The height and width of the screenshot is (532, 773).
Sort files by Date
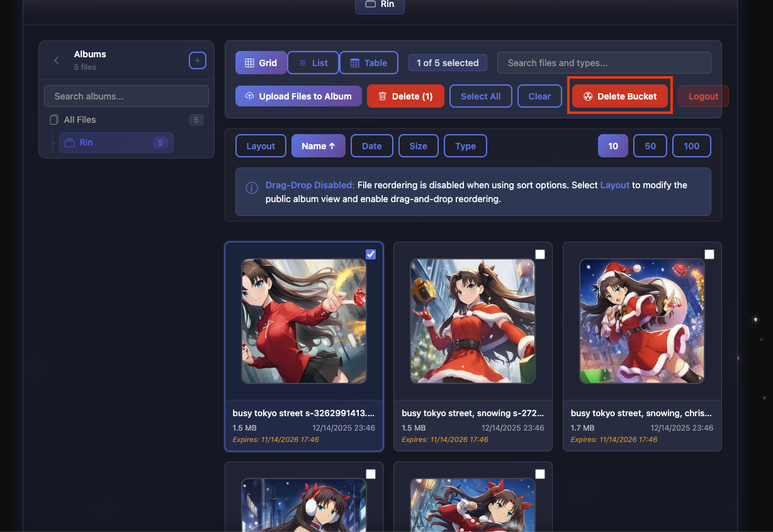(371, 146)
